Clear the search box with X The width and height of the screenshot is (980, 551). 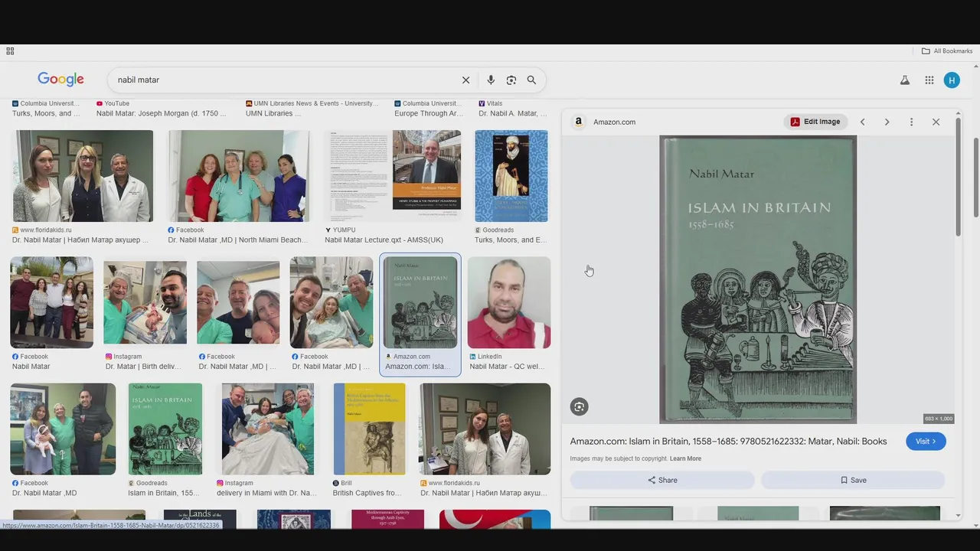coord(465,80)
